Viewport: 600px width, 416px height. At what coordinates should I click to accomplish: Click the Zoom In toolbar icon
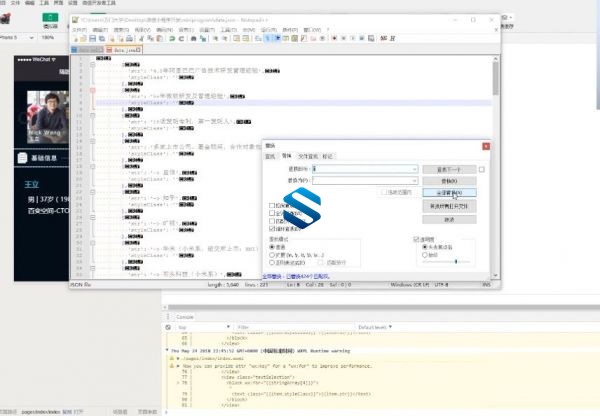(215, 38)
